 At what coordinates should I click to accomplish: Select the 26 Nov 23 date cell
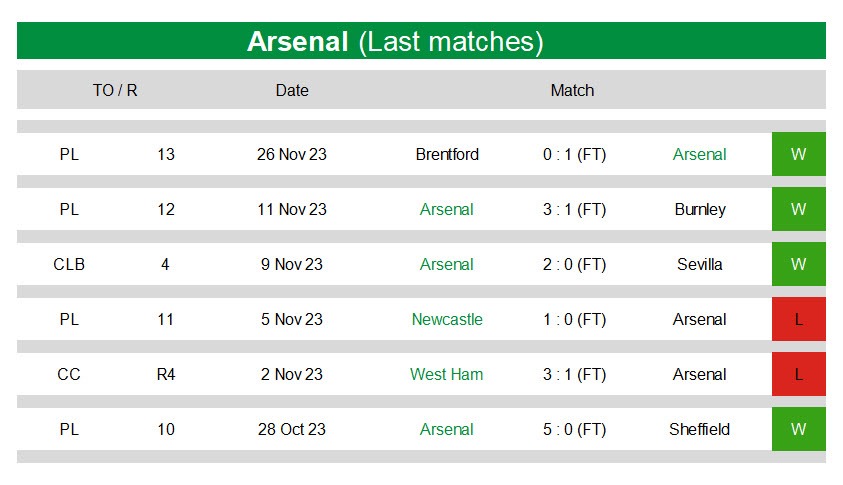pos(292,154)
